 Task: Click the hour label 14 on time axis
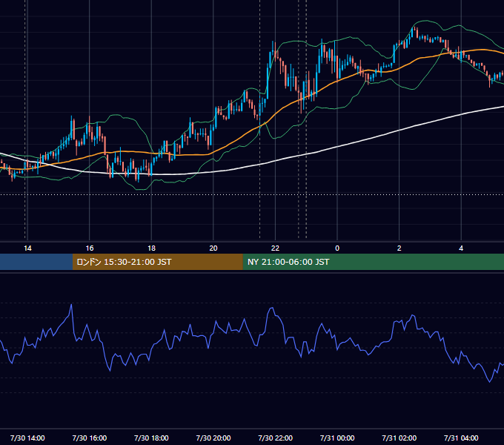coord(27,248)
